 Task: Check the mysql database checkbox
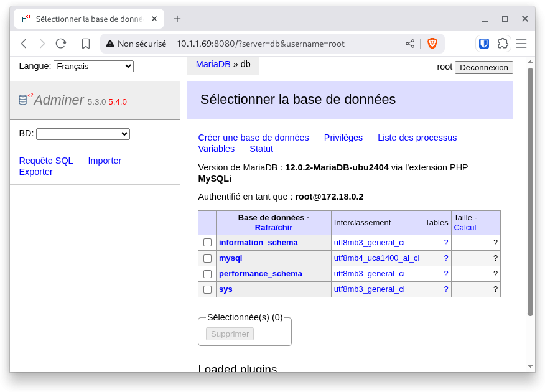coord(208,258)
